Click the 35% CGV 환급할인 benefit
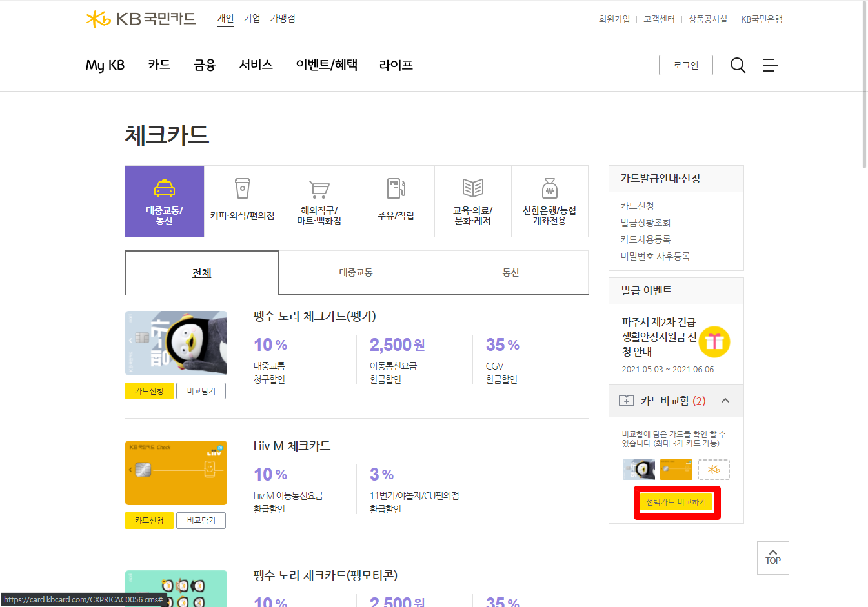868x607 pixels. 503,360
